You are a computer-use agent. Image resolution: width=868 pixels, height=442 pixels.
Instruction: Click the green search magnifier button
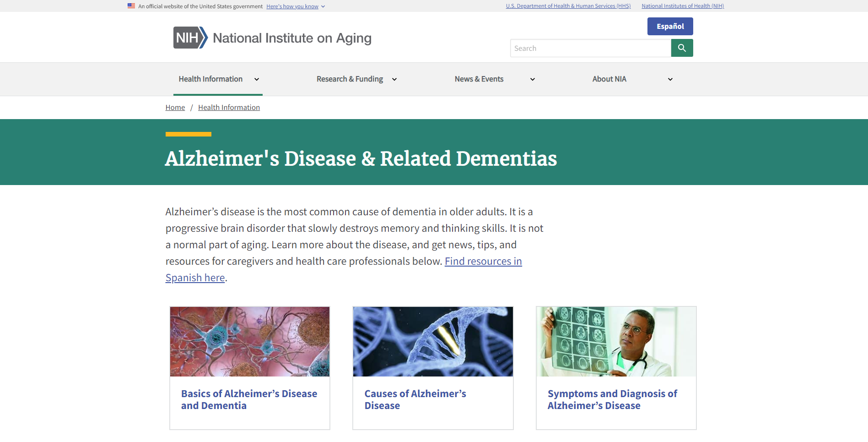[x=682, y=48]
